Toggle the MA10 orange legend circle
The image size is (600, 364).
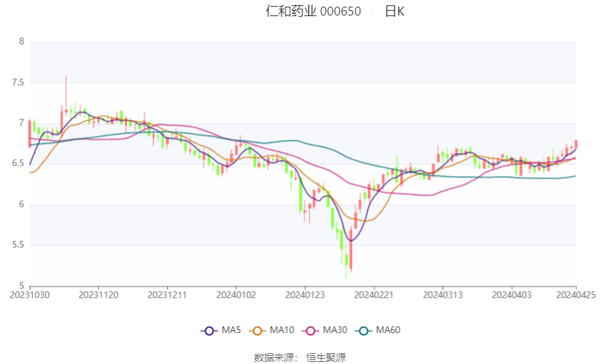pyautogui.click(x=257, y=330)
